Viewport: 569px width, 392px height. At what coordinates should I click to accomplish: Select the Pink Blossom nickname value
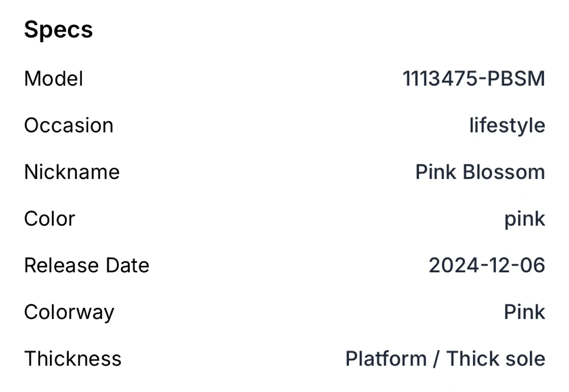(480, 172)
